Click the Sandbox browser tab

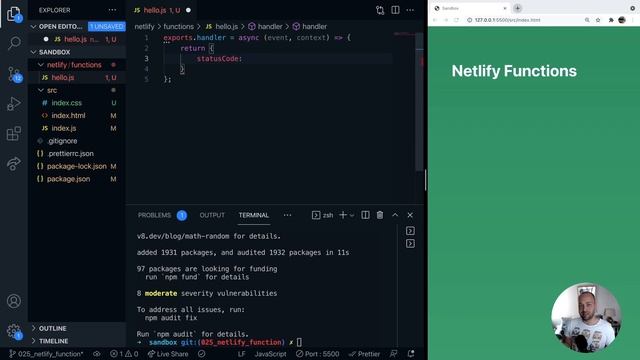(x=470, y=8)
